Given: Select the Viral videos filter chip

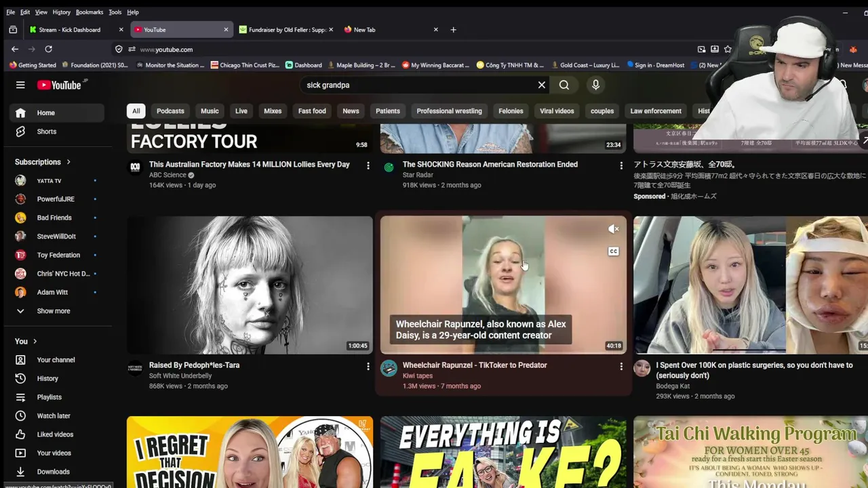Looking at the screenshot, I should click(x=557, y=111).
